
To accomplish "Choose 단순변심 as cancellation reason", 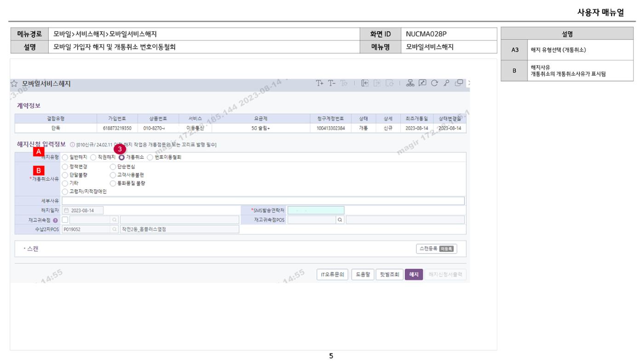I will (113, 166).
